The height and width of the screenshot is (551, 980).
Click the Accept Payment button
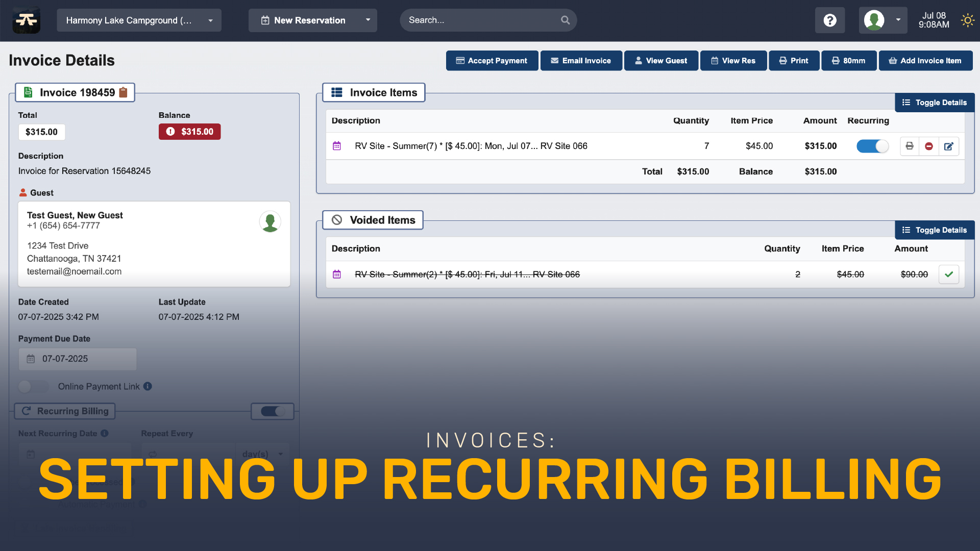point(492,61)
